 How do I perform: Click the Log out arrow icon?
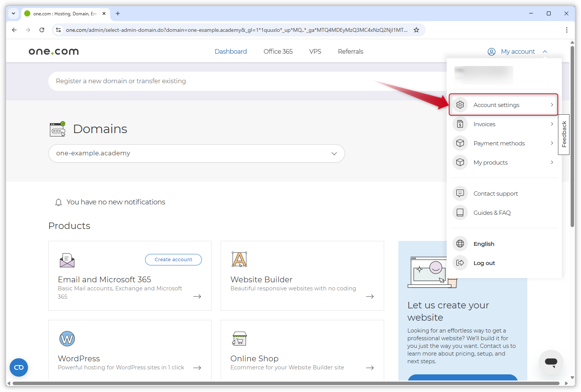click(460, 263)
